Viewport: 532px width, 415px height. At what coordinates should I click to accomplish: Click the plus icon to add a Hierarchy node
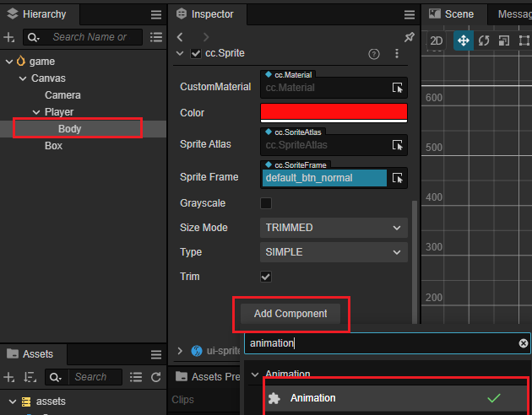click(9, 37)
